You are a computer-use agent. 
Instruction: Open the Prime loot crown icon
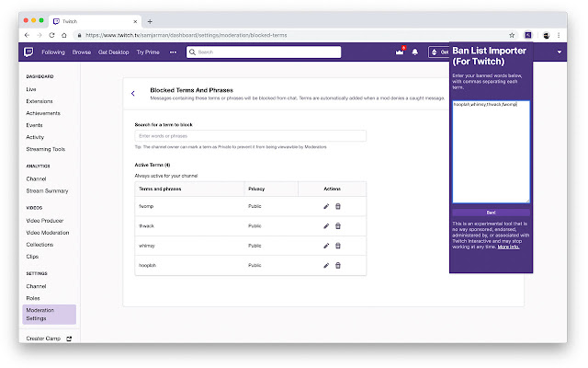(x=400, y=52)
